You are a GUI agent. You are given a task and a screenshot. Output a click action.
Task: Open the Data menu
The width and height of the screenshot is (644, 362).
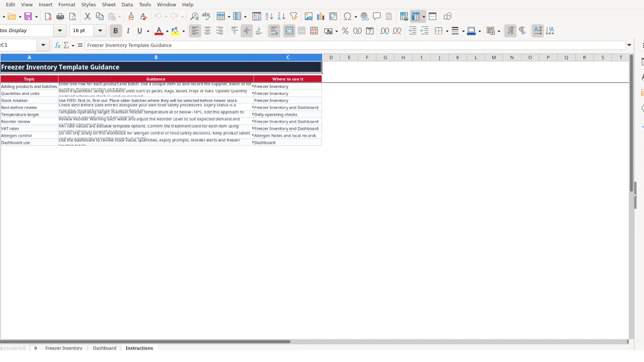pyautogui.click(x=127, y=4)
